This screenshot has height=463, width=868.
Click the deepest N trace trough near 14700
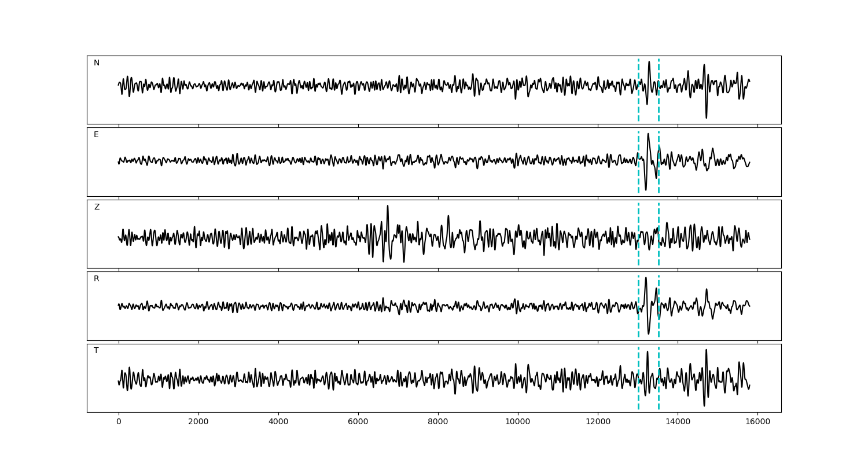coord(706,117)
